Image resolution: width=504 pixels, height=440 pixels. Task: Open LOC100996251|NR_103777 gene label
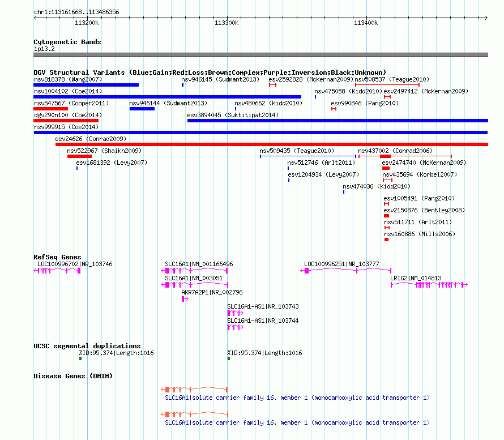tap(341, 264)
